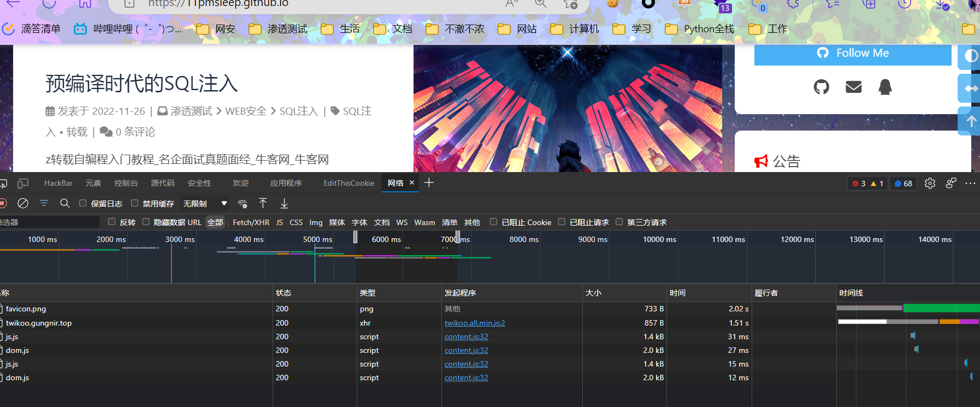Open the 计算机 bookmark folder
This screenshot has width=980, height=407.
pyautogui.click(x=575, y=29)
